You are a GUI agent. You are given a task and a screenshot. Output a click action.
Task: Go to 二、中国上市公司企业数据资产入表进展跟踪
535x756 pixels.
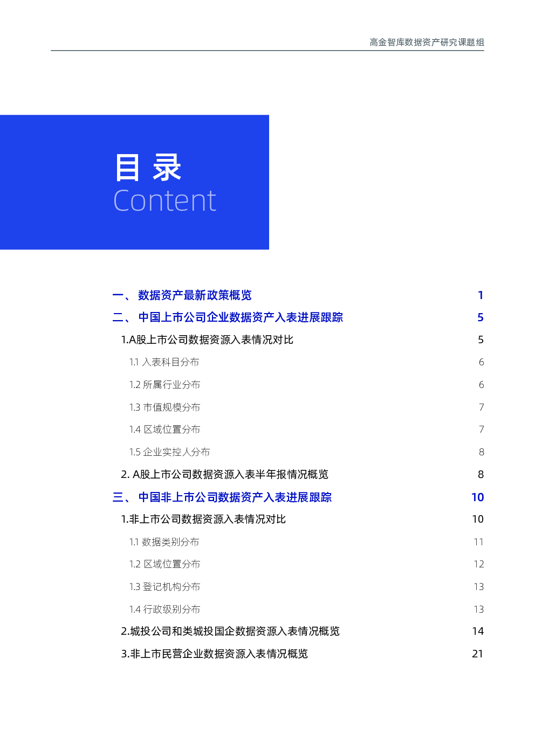click(228, 317)
